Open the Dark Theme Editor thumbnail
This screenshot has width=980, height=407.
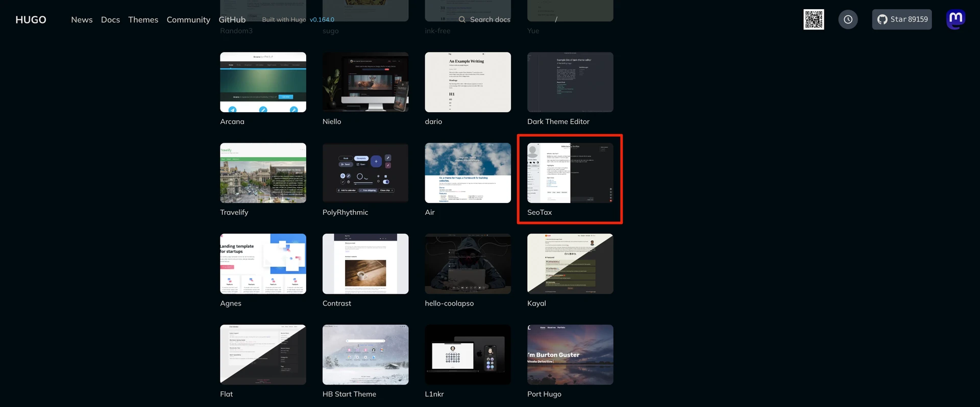pos(570,82)
